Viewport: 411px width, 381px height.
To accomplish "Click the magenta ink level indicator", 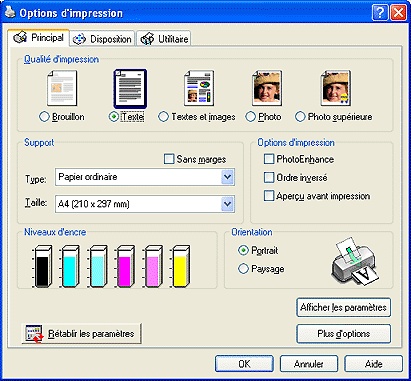I will (125, 266).
